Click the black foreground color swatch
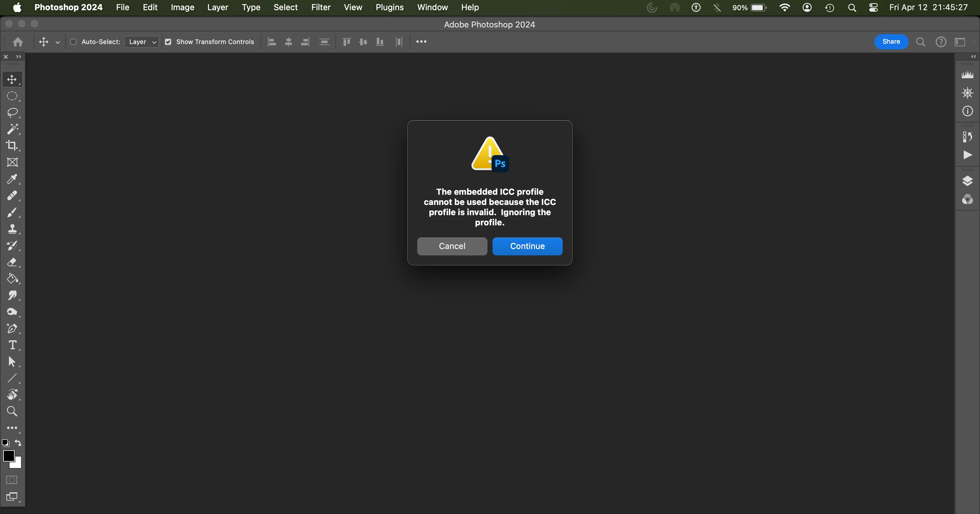Viewport: 980px width, 514px height. click(x=8, y=455)
